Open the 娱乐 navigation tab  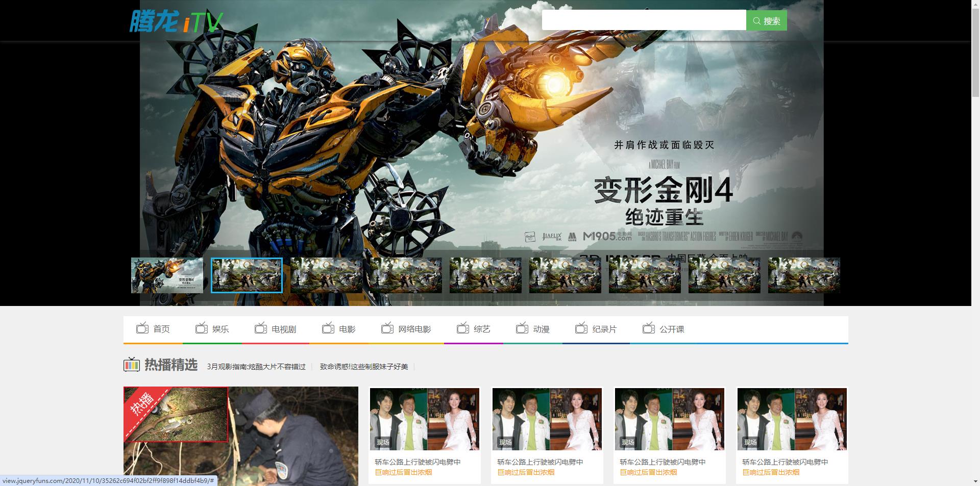pyautogui.click(x=212, y=329)
